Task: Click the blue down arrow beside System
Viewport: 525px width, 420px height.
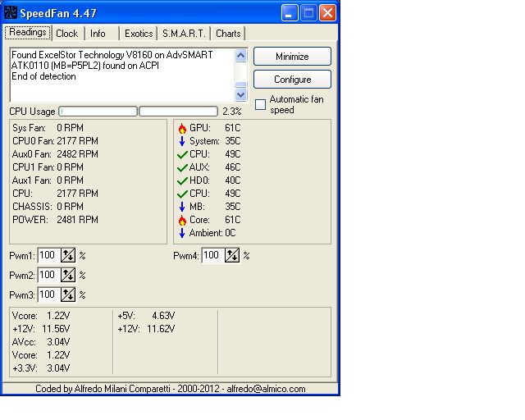Action: [182, 141]
